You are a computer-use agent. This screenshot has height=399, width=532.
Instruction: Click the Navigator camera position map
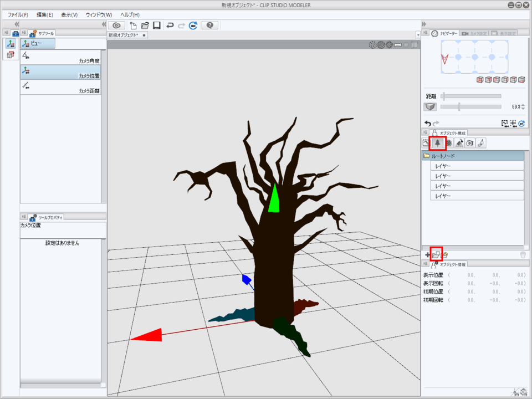click(475, 57)
